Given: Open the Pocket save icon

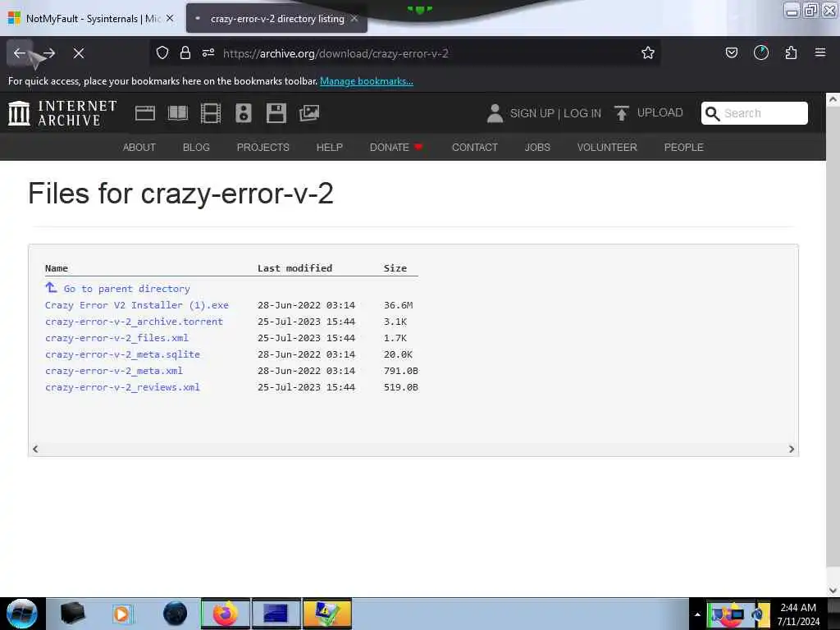Looking at the screenshot, I should click(731, 52).
